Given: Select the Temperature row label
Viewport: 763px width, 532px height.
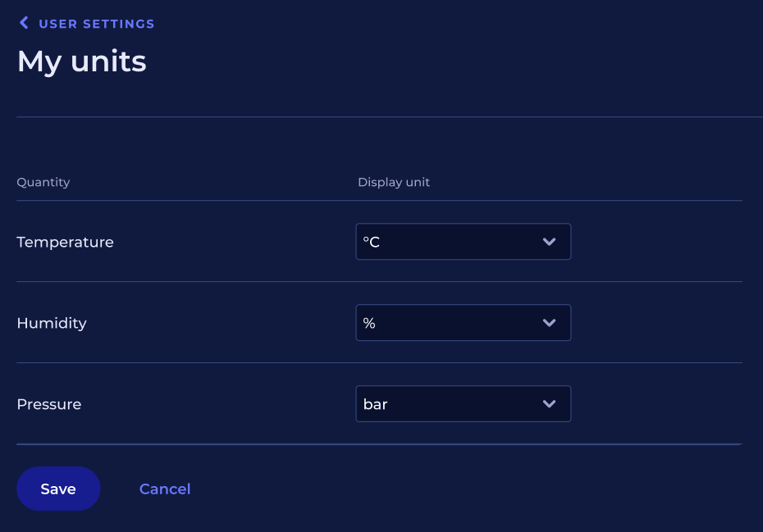Looking at the screenshot, I should tap(65, 243).
